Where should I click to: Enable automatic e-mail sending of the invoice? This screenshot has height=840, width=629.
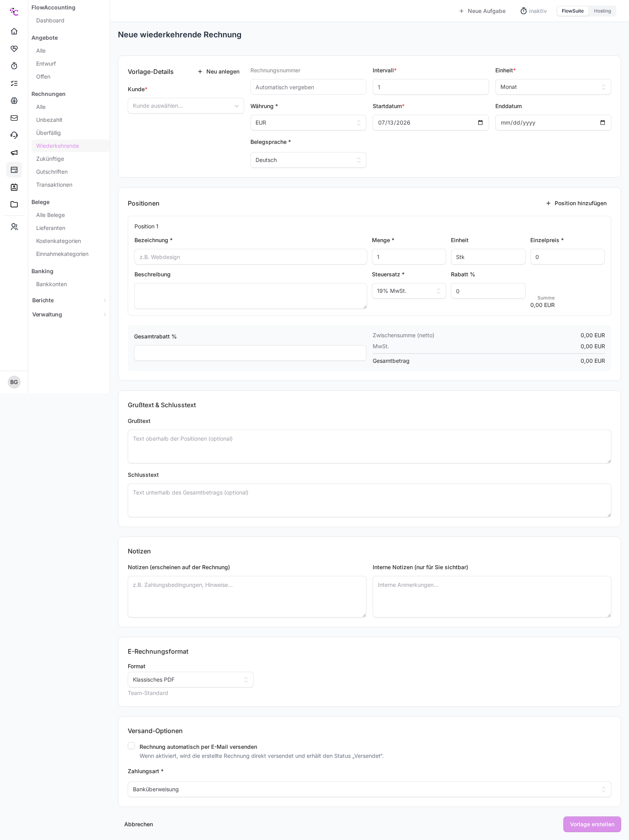pyautogui.click(x=131, y=746)
